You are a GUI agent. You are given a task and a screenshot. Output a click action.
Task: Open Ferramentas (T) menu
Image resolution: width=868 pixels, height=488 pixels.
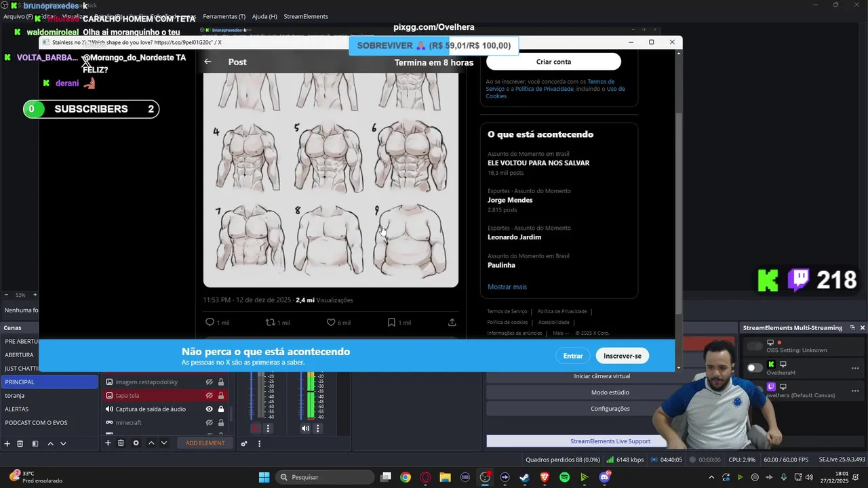tap(224, 16)
